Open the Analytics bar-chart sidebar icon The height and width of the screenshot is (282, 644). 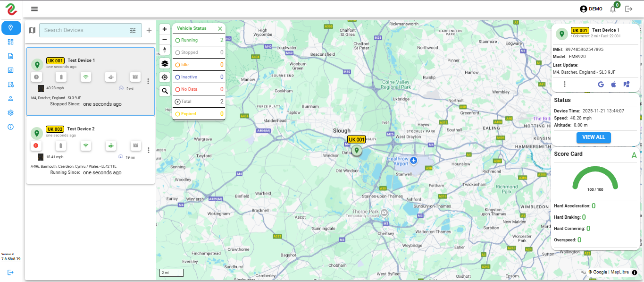pos(10,70)
